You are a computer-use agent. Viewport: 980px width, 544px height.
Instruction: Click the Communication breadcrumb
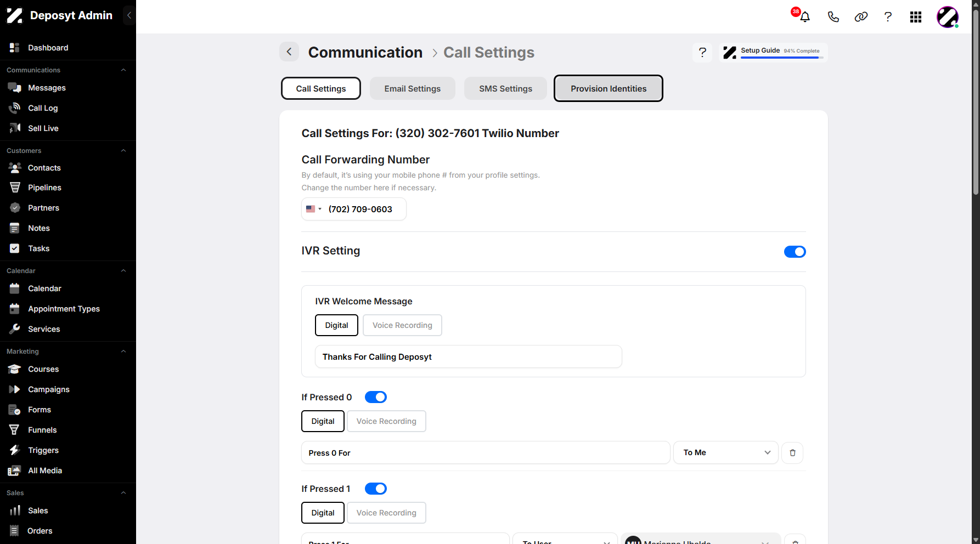pyautogui.click(x=365, y=52)
